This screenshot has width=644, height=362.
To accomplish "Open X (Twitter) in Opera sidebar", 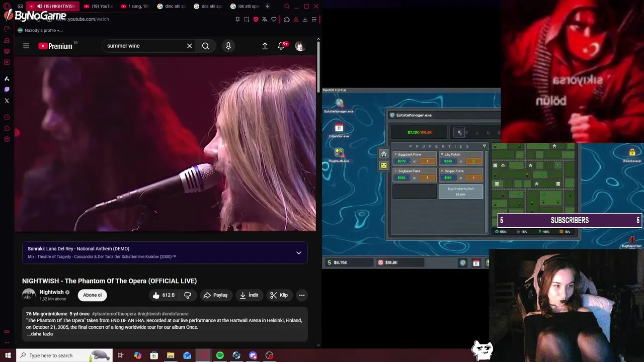I will click(x=7, y=101).
